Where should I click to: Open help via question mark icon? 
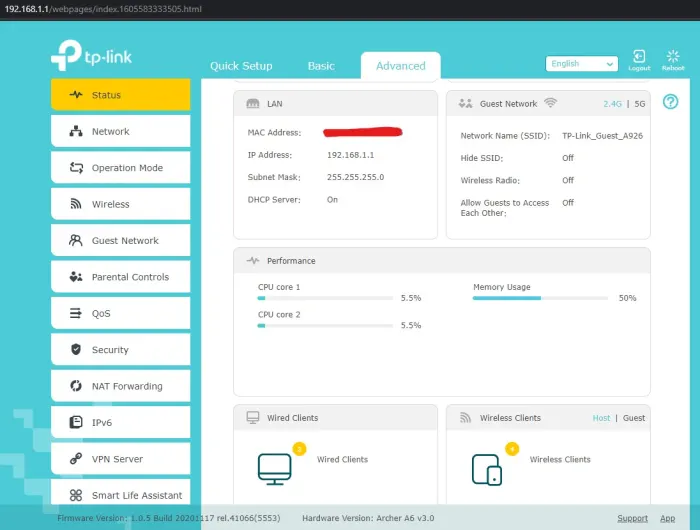point(671,102)
